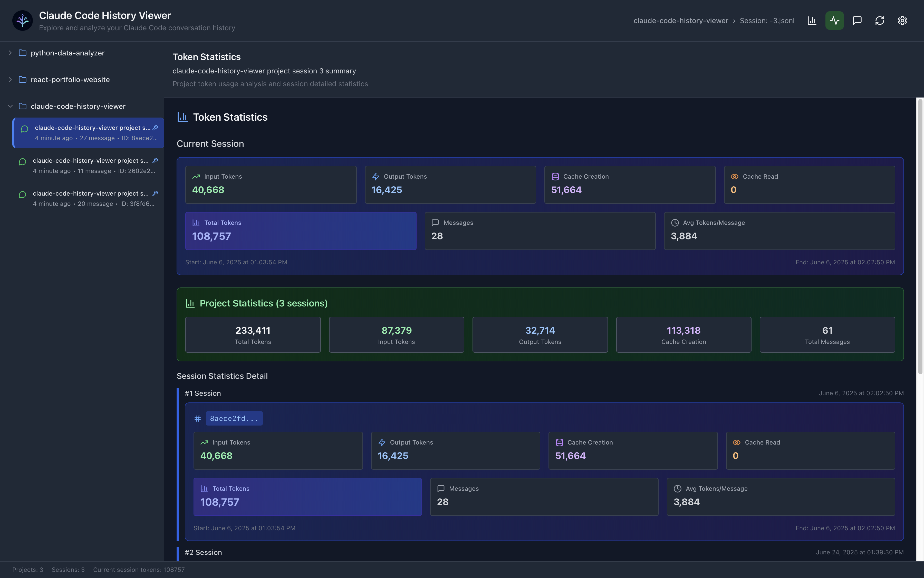
Task: Collapse the claude-code-history-viewer project chevron
Action: [x=10, y=106]
